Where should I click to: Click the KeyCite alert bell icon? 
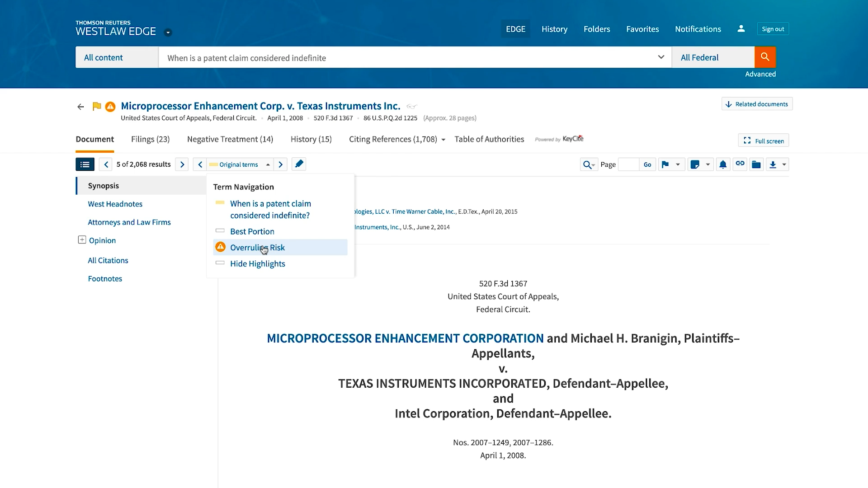click(x=723, y=164)
